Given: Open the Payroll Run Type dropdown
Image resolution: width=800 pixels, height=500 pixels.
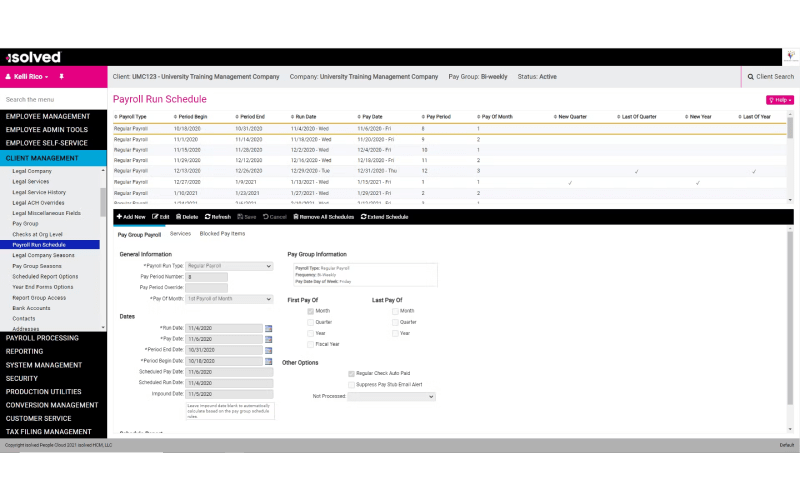Looking at the screenshot, I should coord(229,266).
